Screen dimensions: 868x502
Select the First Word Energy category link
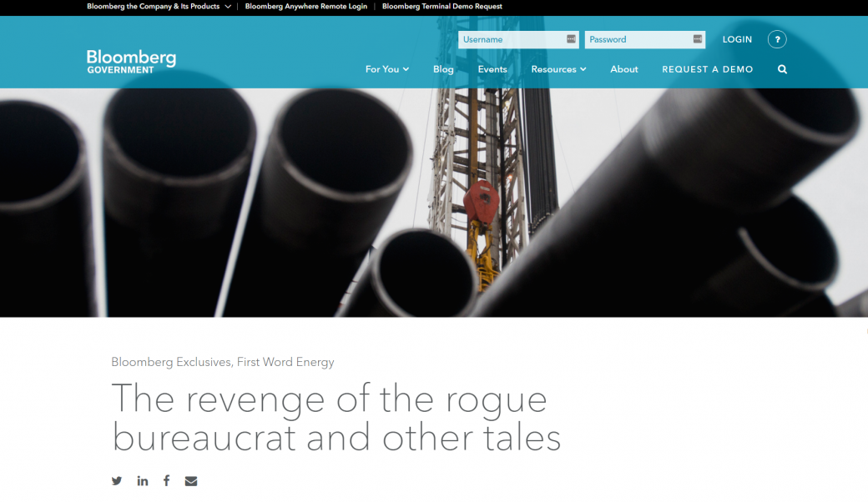tap(285, 362)
